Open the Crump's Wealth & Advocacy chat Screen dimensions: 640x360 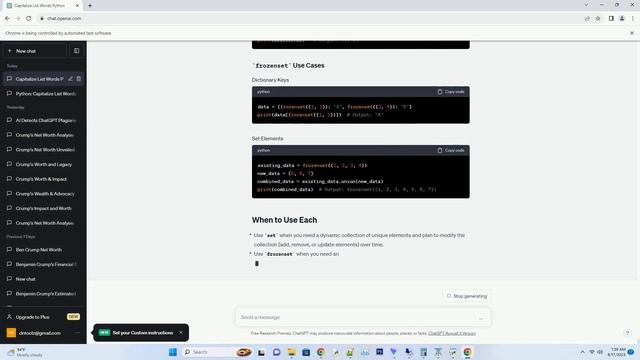(x=43, y=194)
